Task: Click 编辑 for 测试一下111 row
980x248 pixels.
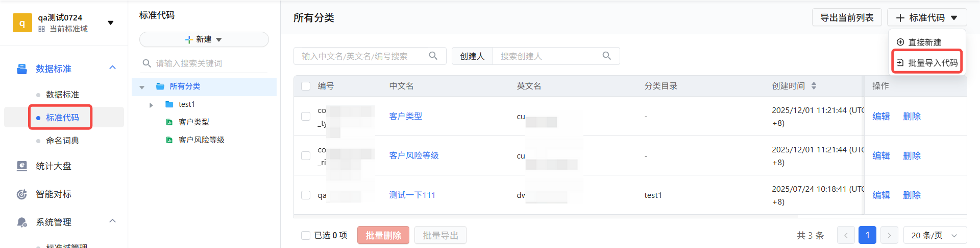Action: 881,195
